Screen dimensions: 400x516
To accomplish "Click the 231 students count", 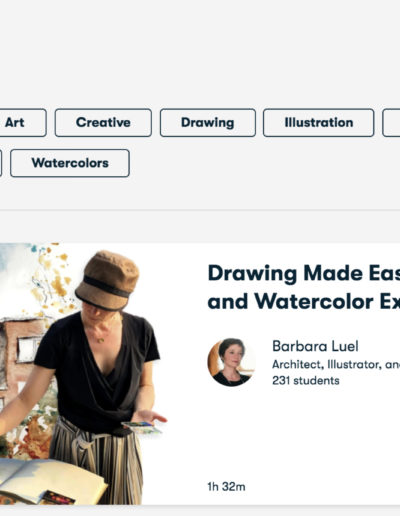I will pyautogui.click(x=306, y=381).
